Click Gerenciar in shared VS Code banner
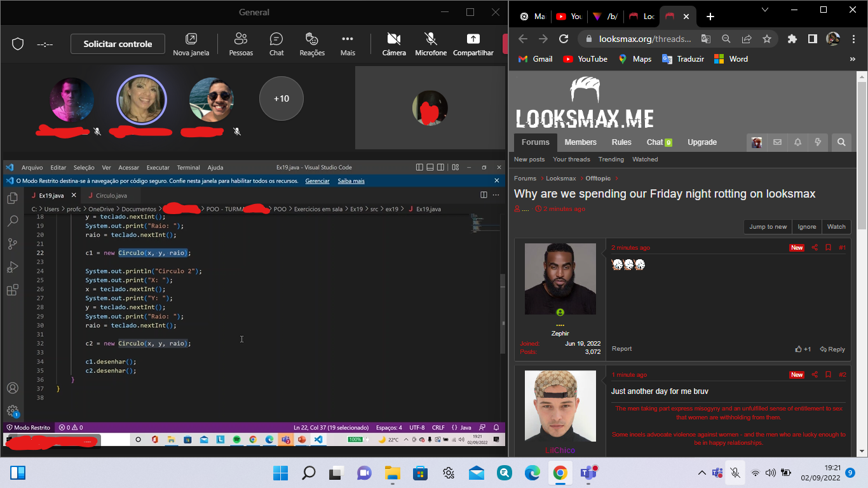This screenshot has width=868, height=488. pos(317,181)
